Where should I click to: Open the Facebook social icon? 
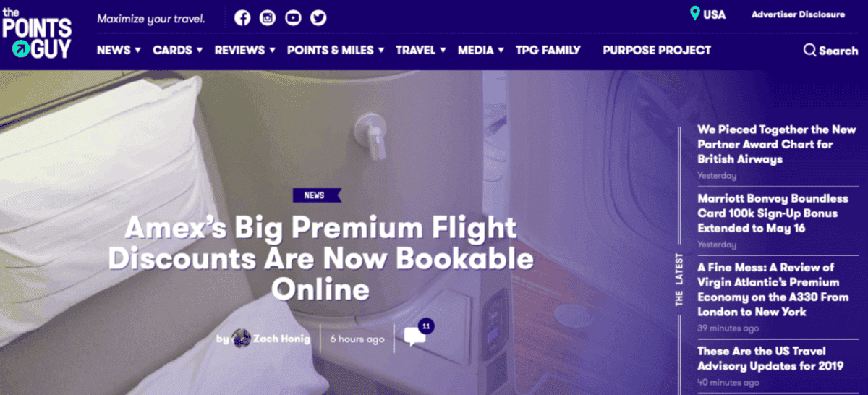point(242,18)
